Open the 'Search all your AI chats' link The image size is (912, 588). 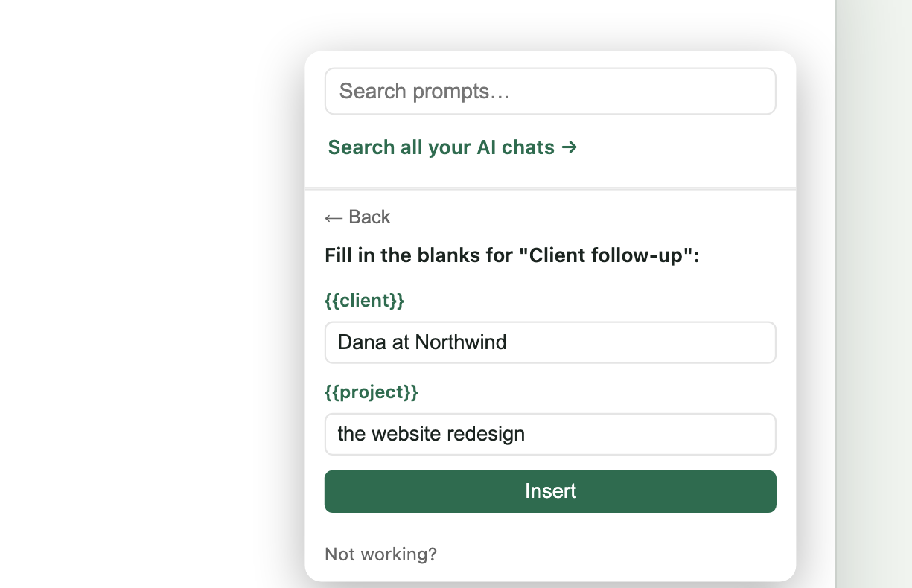[x=453, y=147]
